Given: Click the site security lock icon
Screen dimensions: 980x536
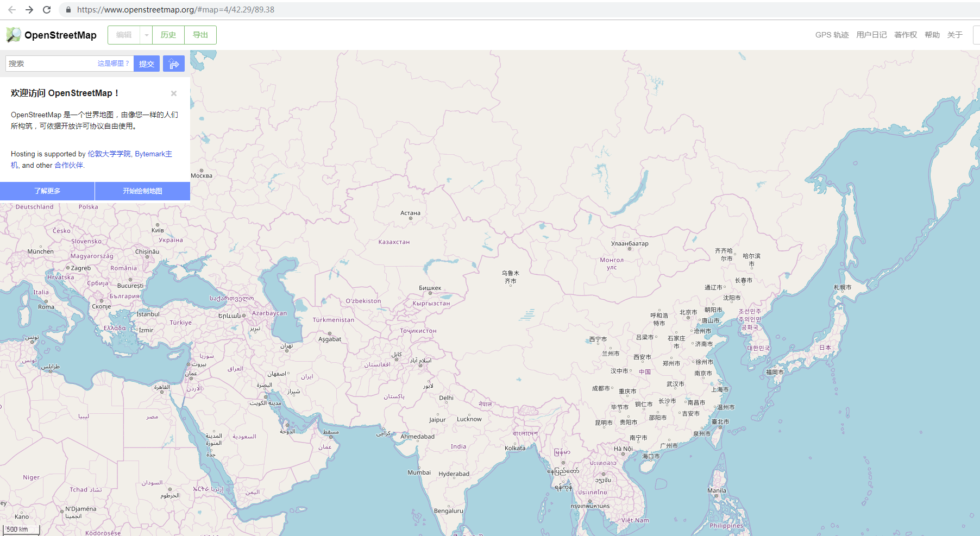Looking at the screenshot, I should (x=67, y=9).
